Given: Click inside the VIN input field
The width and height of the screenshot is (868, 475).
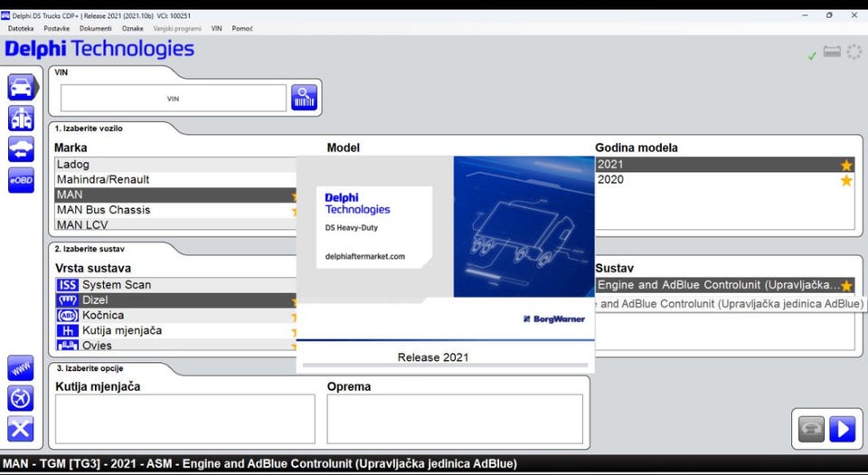Looking at the screenshot, I should click(x=173, y=98).
